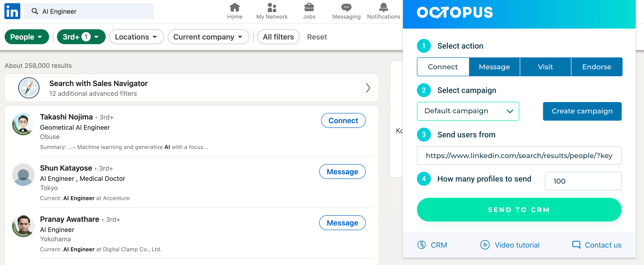This screenshot has height=265, width=644.
Task: Select the Message action tab
Action: click(494, 67)
